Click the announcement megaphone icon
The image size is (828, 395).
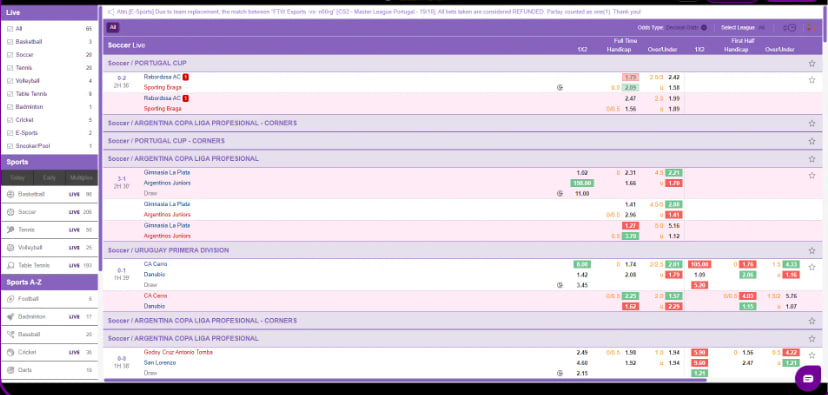[111, 12]
